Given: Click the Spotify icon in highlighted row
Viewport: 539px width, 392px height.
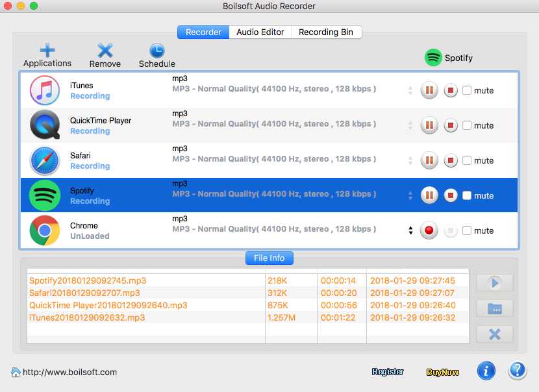Looking at the screenshot, I should [45, 195].
